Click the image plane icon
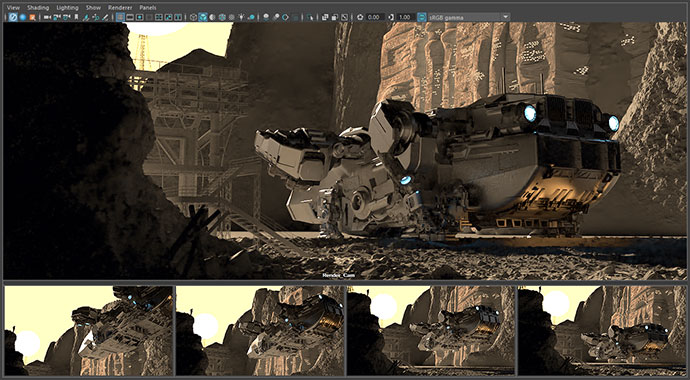Screen dimensions: 690x380 (x=86, y=17)
